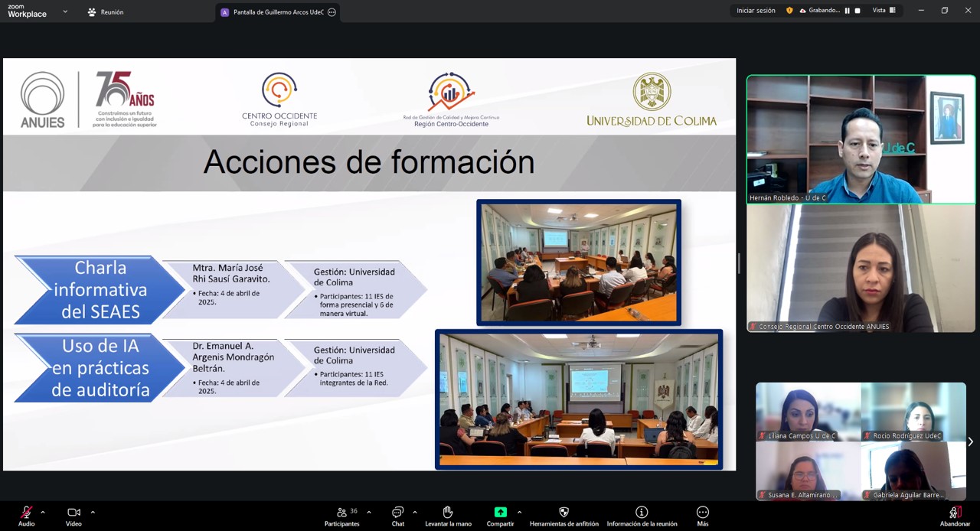Show next page of participant thumbnails
Screen dimensions: 980x531
[x=970, y=441]
